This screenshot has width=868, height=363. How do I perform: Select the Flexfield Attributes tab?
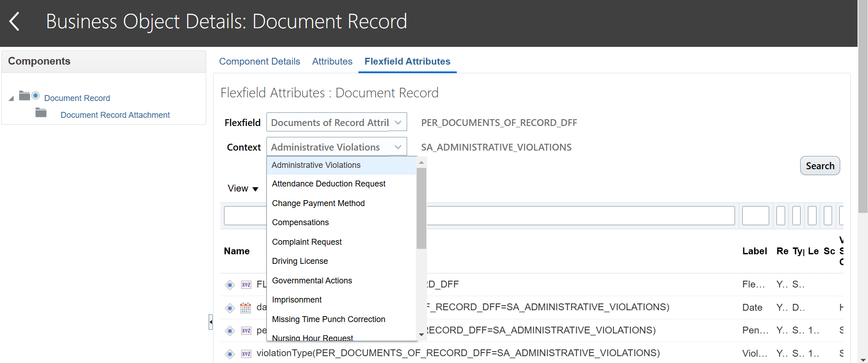pos(408,61)
